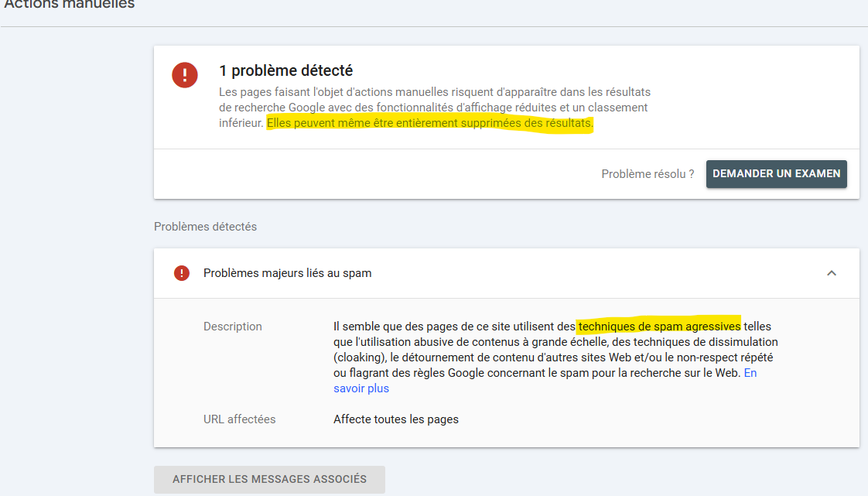The image size is (868, 496).
Task: Click the 'URL affectées' field label
Action: (x=239, y=419)
